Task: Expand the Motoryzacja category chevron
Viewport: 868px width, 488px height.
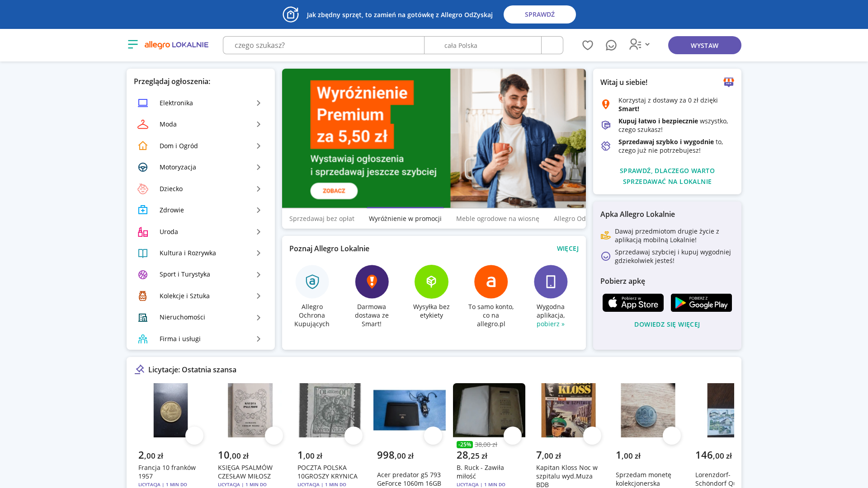Action: (x=259, y=167)
